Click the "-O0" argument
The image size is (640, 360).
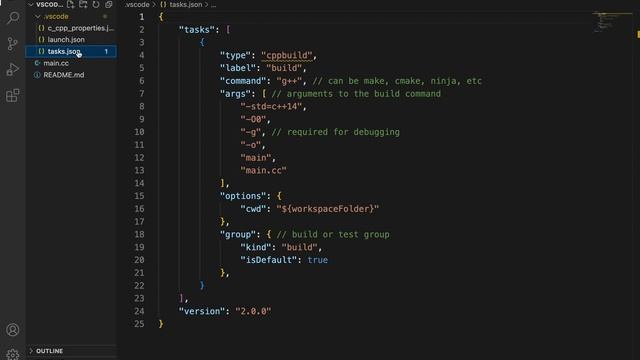tap(253, 119)
